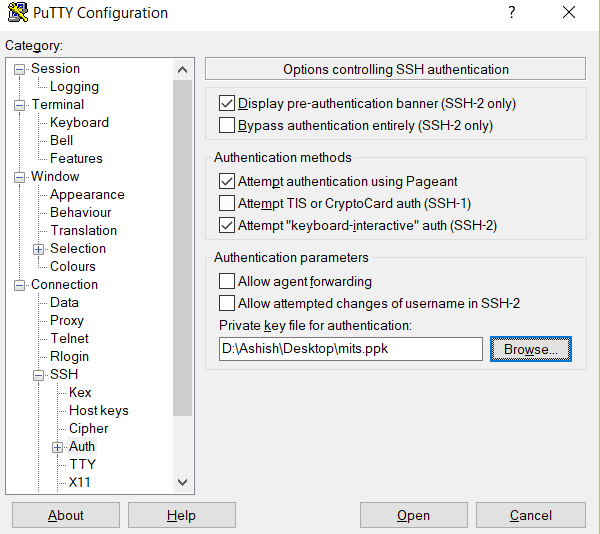600x534 pixels.
Task: Open the Kex category
Action: pyautogui.click(x=80, y=392)
